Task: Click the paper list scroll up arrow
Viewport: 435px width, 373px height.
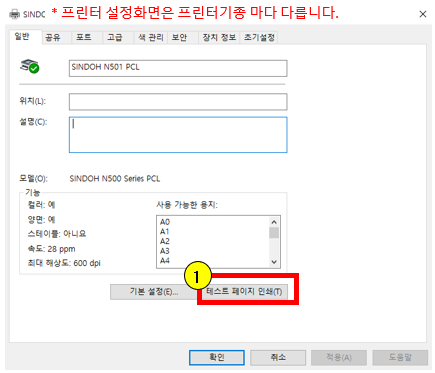Action: [x=274, y=222]
